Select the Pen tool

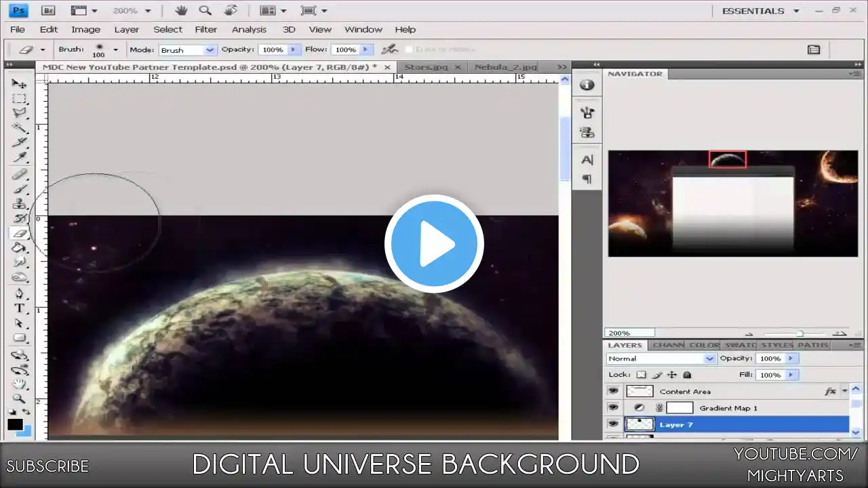pos(19,294)
